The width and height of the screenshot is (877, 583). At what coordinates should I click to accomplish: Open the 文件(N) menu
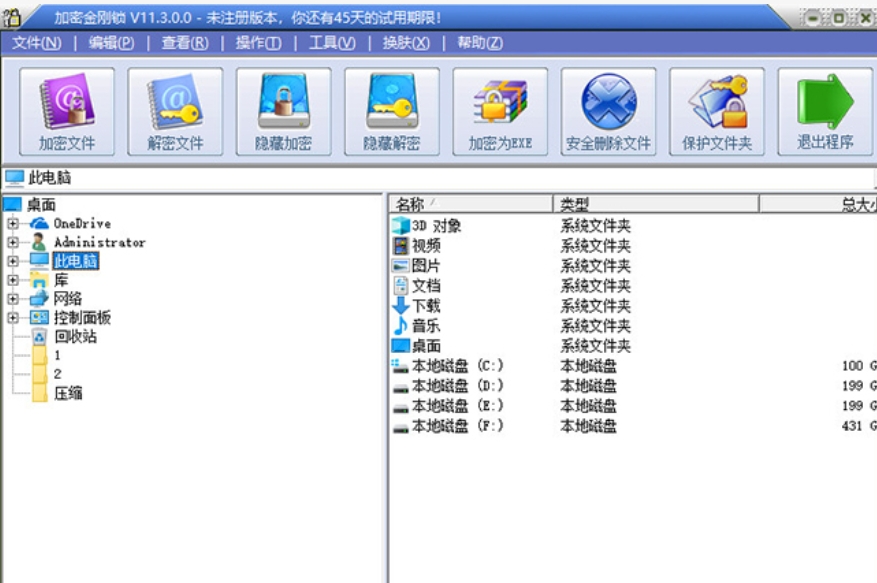36,43
